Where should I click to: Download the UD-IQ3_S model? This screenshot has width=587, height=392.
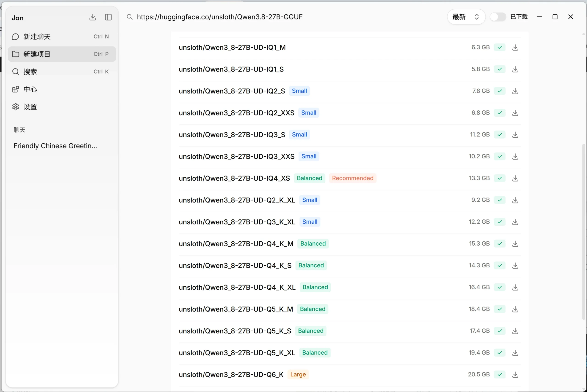click(515, 135)
